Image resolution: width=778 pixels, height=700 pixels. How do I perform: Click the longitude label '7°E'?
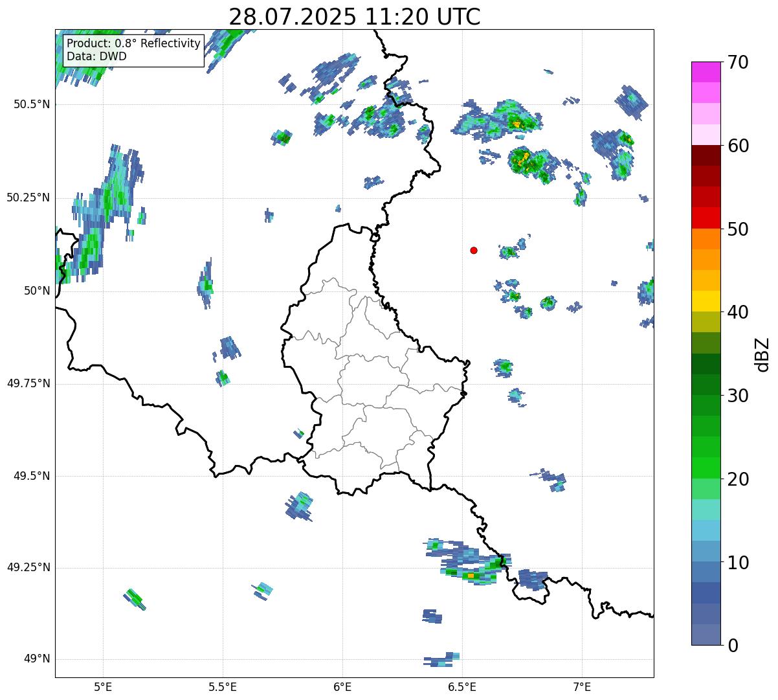click(582, 686)
